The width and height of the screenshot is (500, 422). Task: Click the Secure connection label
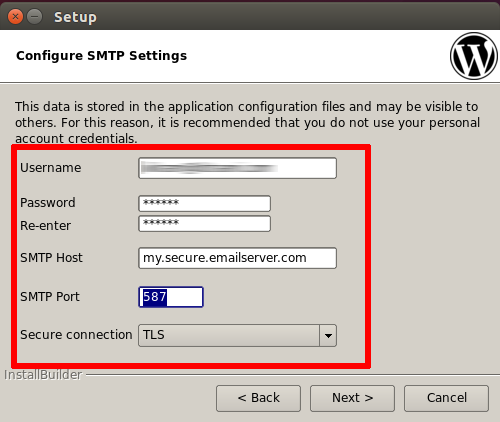click(76, 335)
